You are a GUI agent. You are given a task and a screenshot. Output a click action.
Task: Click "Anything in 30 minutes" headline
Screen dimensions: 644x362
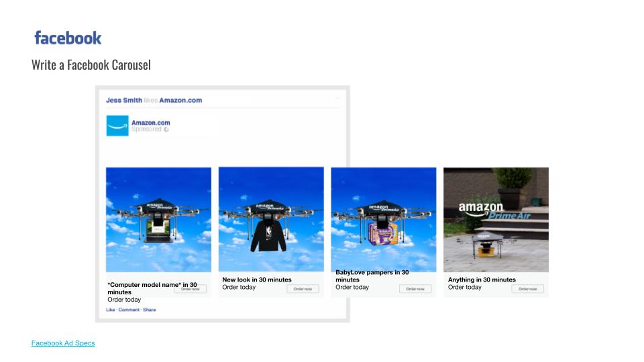482,280
